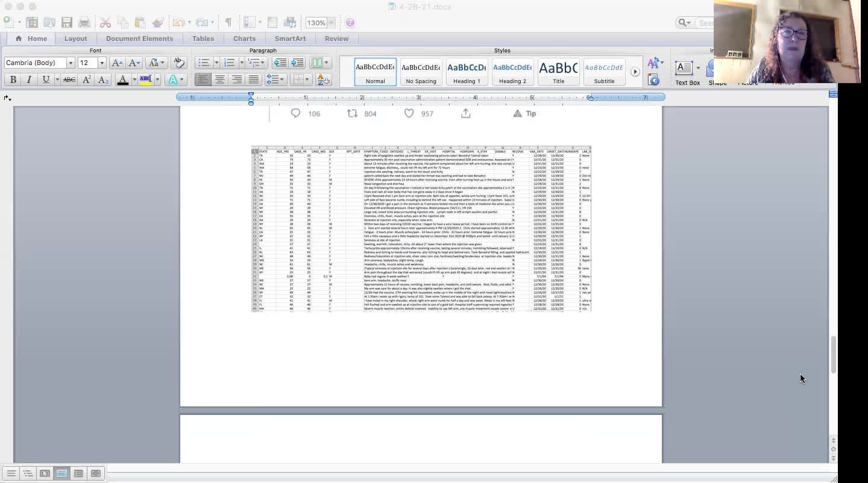Open the Manage Styles icon
This screenshot has height=483, width=868.
[653, 79]
